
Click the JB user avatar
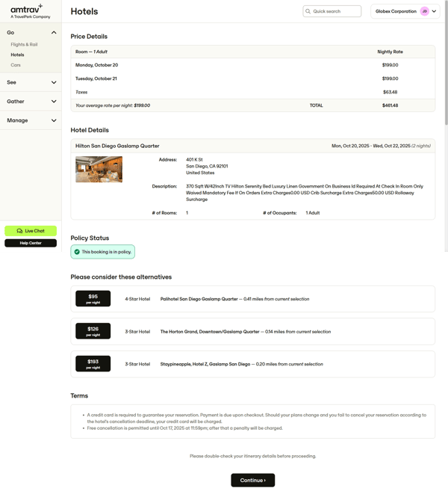pos(424,11)
